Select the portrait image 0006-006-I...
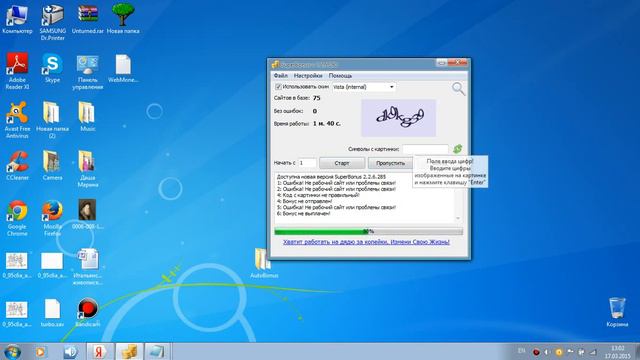 tap(87, 214)
